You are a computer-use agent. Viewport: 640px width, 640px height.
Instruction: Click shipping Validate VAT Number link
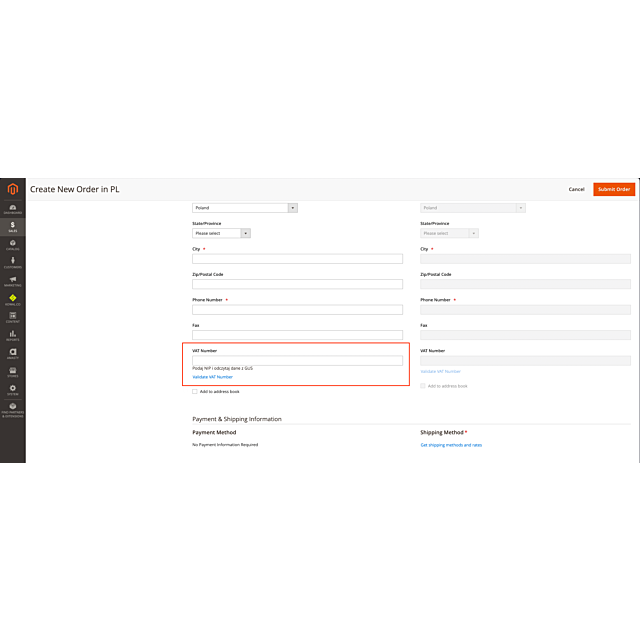440,371
